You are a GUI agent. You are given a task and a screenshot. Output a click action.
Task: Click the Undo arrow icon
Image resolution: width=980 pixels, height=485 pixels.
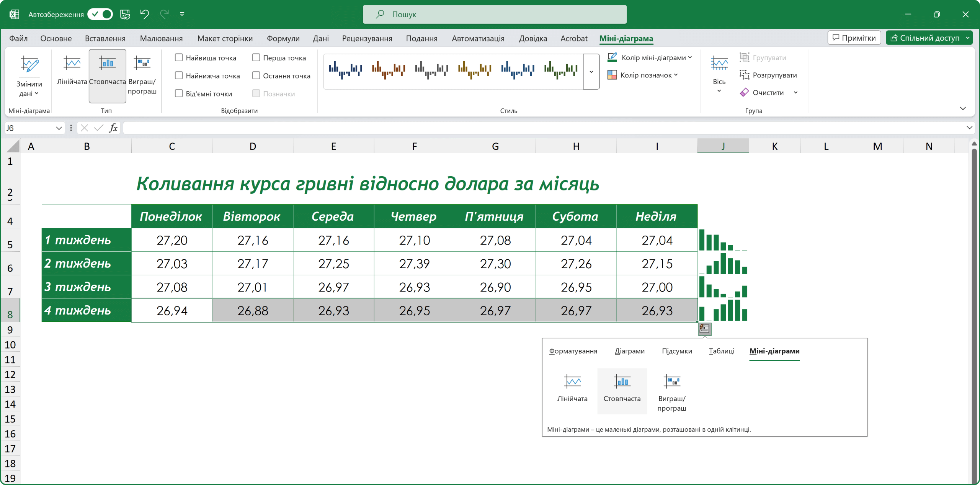(144, 15)
